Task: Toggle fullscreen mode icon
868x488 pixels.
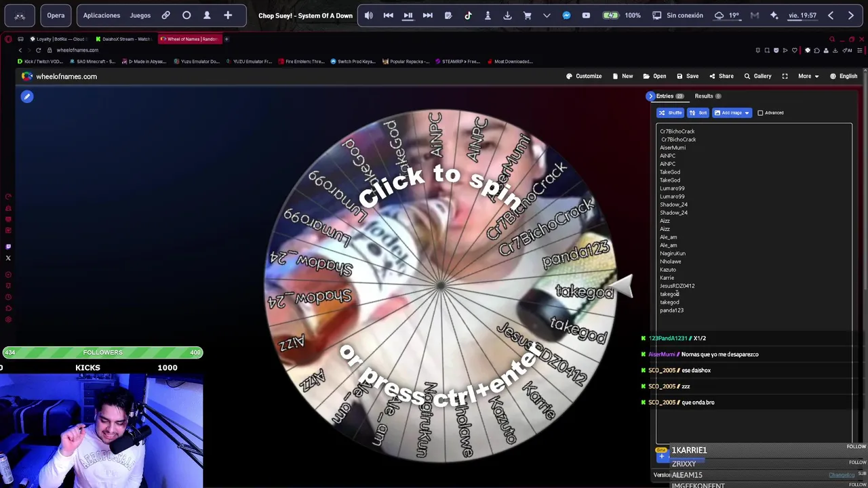Action: point(785,77)
